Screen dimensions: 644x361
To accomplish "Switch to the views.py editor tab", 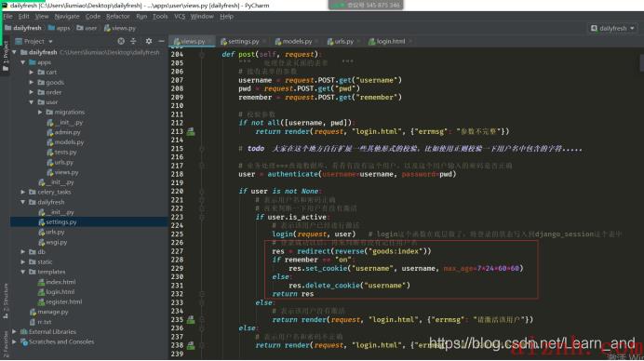I will coord(192,42).
